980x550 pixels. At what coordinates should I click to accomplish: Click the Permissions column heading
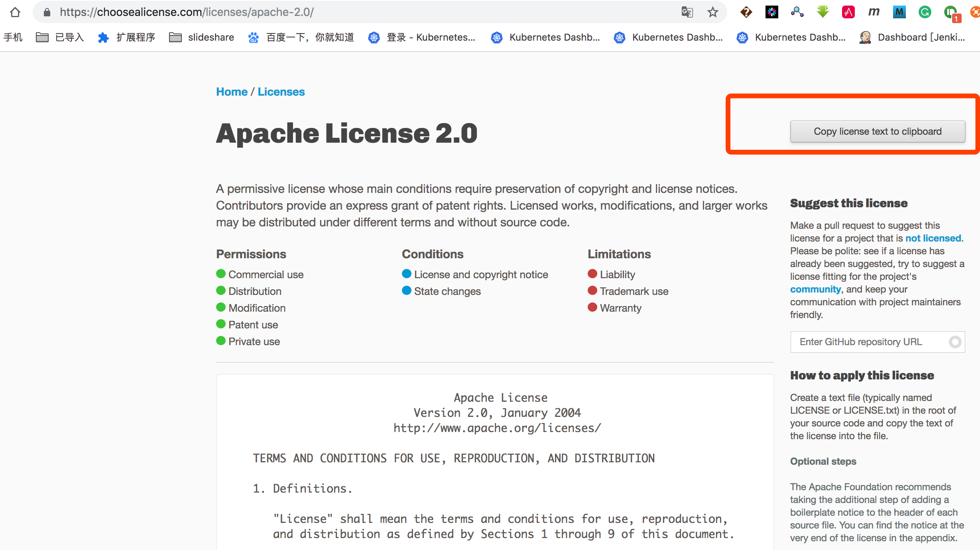click(251, 254)
